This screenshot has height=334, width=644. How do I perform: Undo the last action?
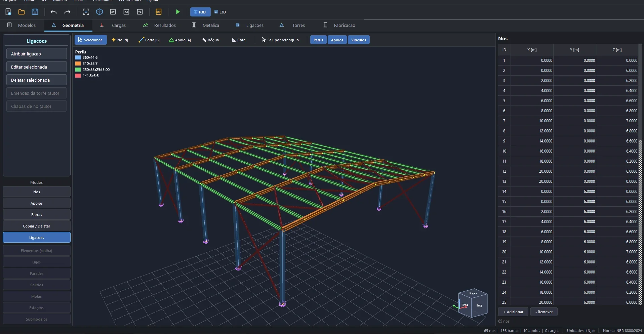[x=53, y=12]
